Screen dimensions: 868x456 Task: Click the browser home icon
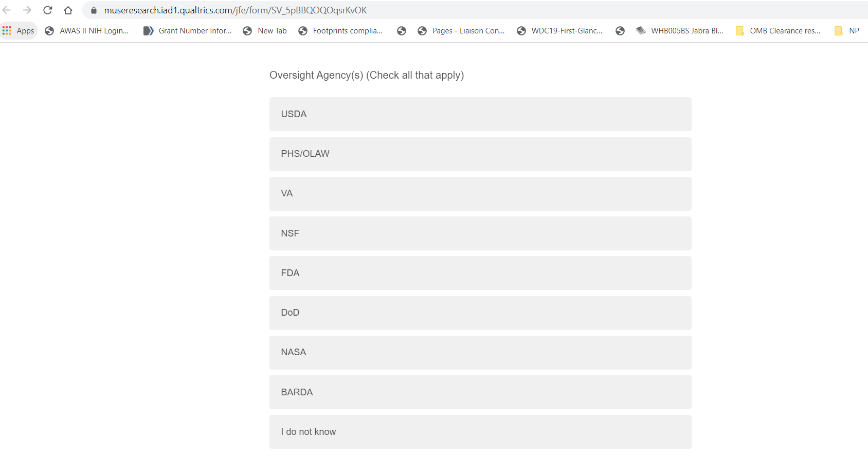[68, 10]
